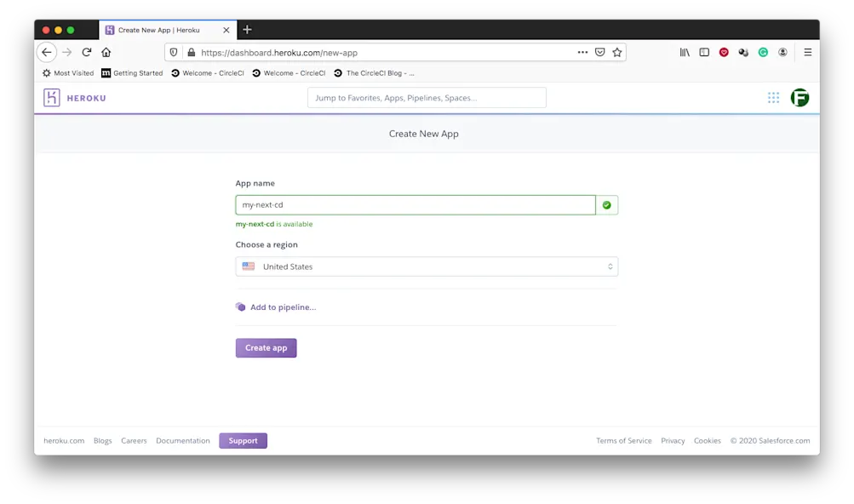
Task: Open the Firefox hamburger menu
Action: coord(807,52)
